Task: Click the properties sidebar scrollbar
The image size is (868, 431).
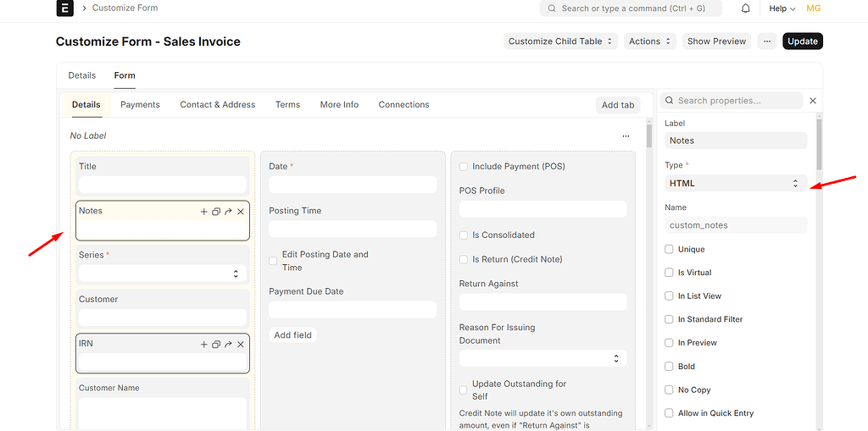Action: pyautogui.click(x=820, y=145)
